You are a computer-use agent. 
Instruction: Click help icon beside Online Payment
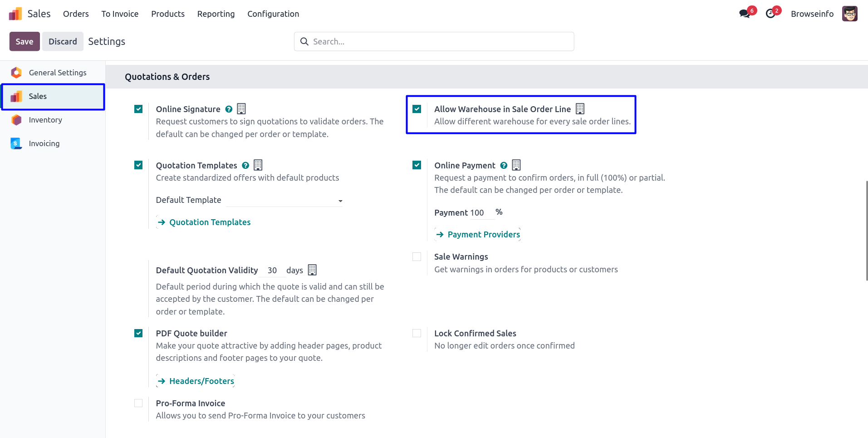504,165
